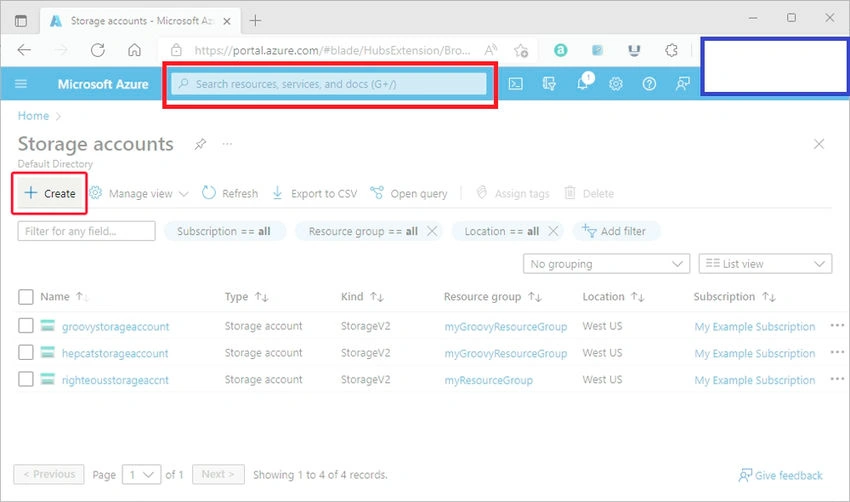This screenshot has width=850, height=502.
Task: Sort by the Location column
Action: [613, 297]
